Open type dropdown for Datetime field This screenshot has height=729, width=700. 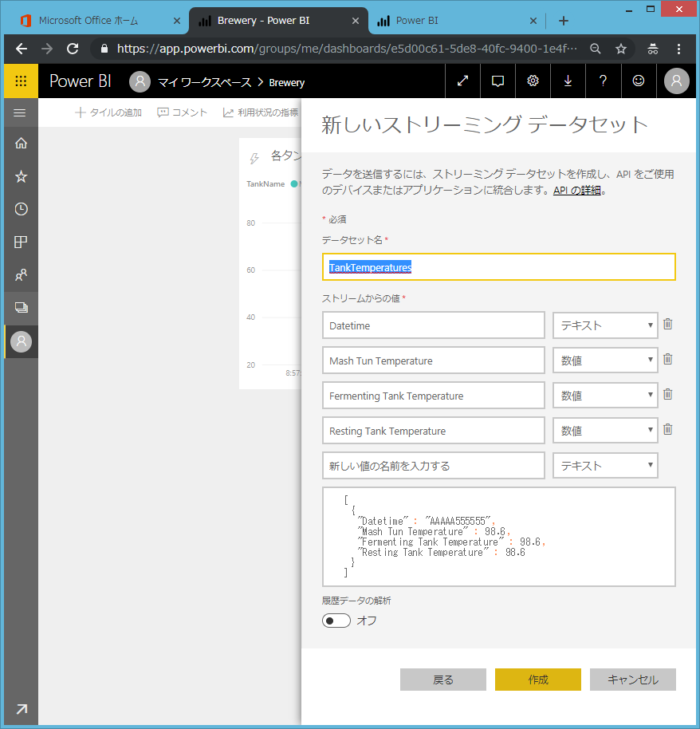[x=605, y=325]
